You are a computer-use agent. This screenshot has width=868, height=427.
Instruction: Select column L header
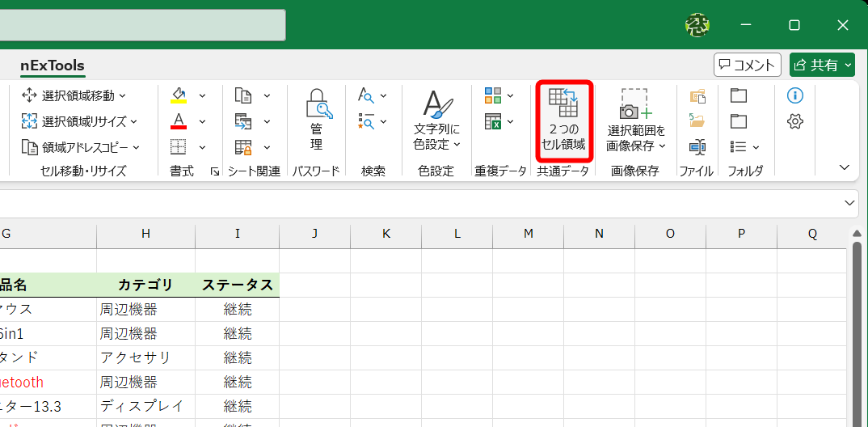coord(457,234)
